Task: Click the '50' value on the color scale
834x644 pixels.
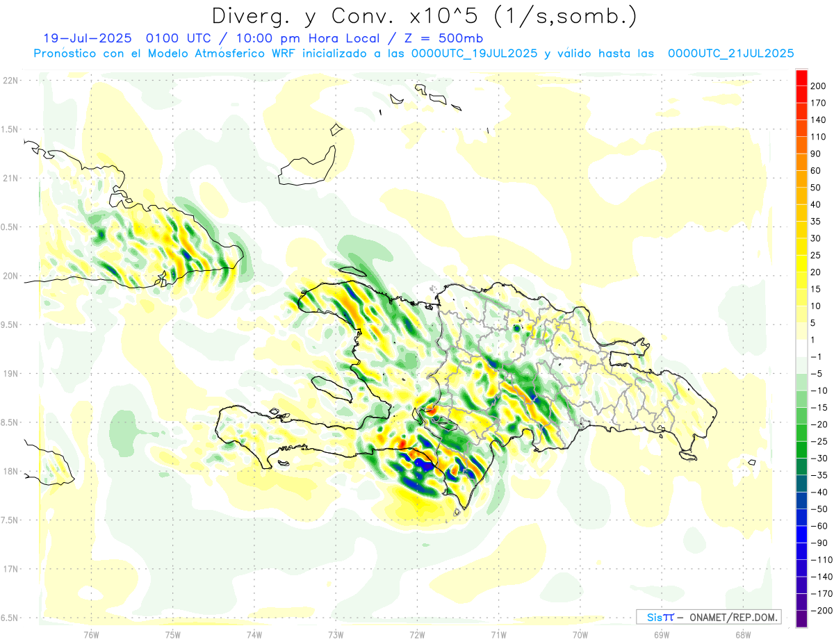Action: click(817, 188)
